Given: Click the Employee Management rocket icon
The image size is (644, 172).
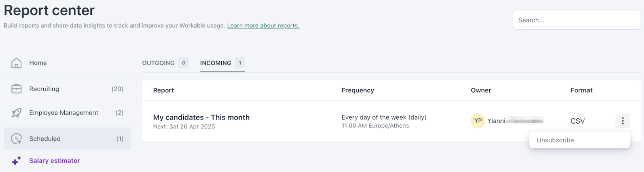Looking at the screenshot, I should point(16,113).
